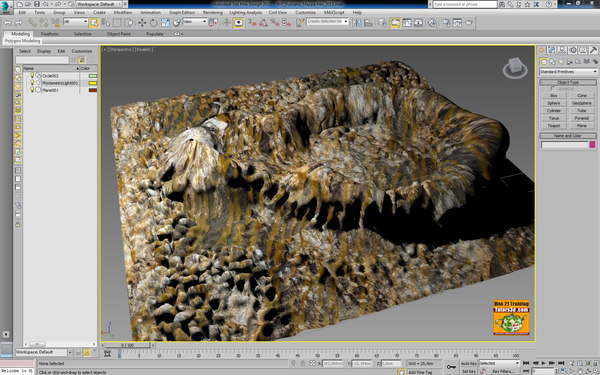Activate the Select and Rotate tool
Viewport: 600px width, 375px height.
(153, 23)
